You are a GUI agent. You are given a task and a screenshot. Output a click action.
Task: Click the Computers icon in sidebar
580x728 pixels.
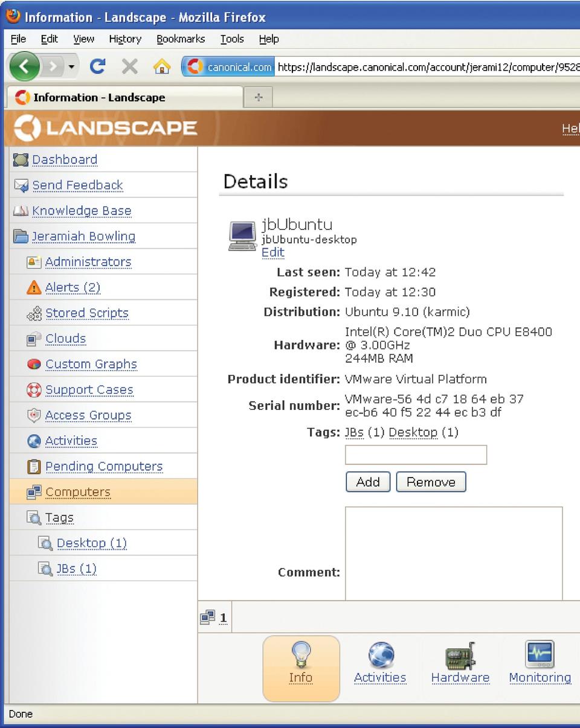point(34,492)
